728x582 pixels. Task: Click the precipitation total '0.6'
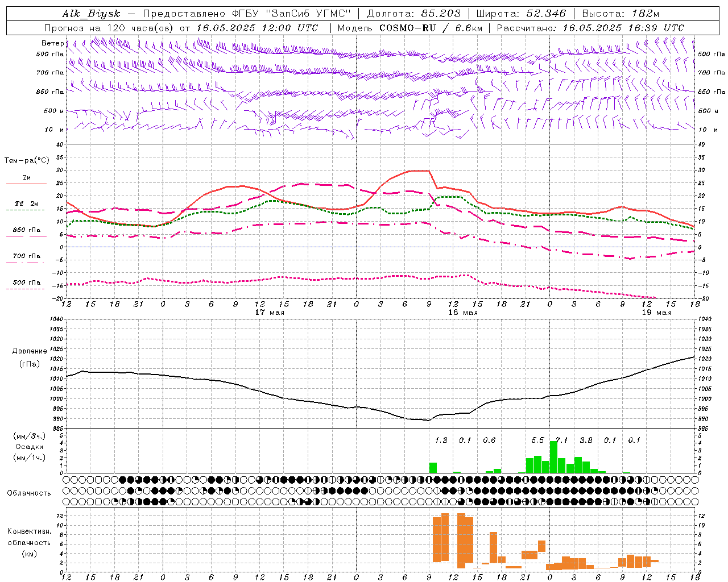(x=489, y=440)
